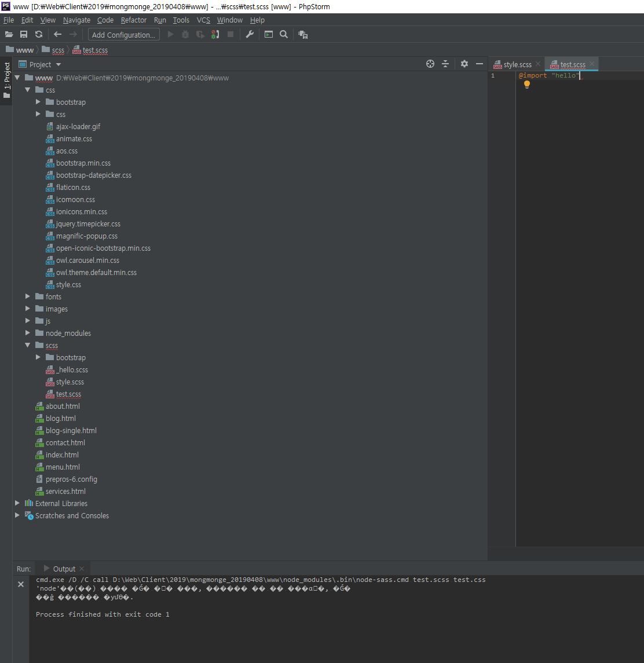The height and width of the screenshot is (663, 644).
Task: Click the Run with Coverage toolbar icon
Action: [200, 34]
